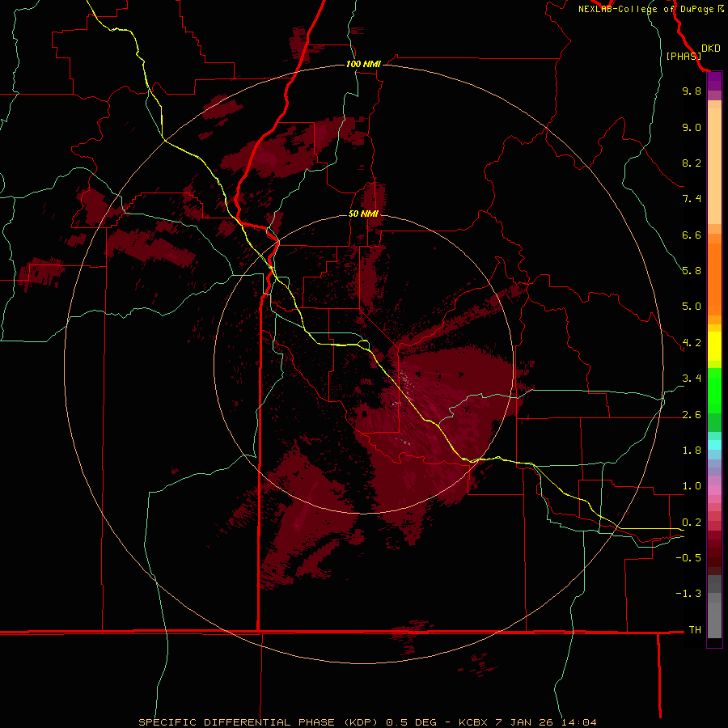Select the gray swatch beside the TH label
Screen dimensions: 728x728
(x=714, y=620)
